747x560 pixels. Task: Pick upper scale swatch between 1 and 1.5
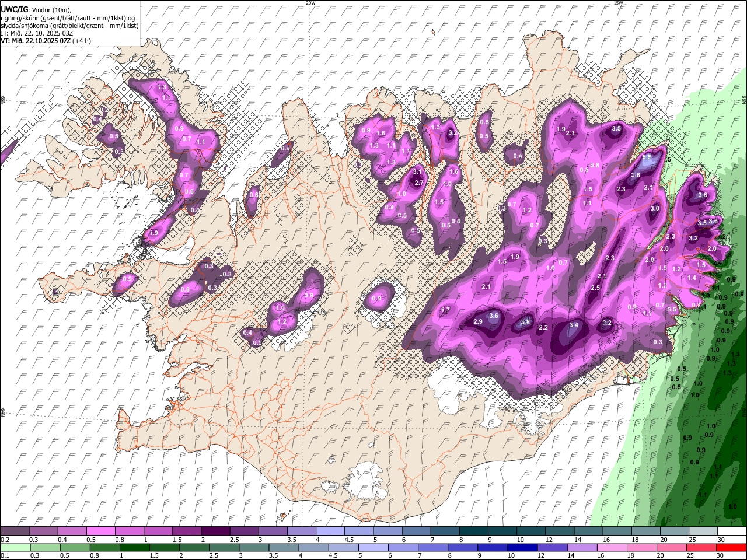[158, 531]
